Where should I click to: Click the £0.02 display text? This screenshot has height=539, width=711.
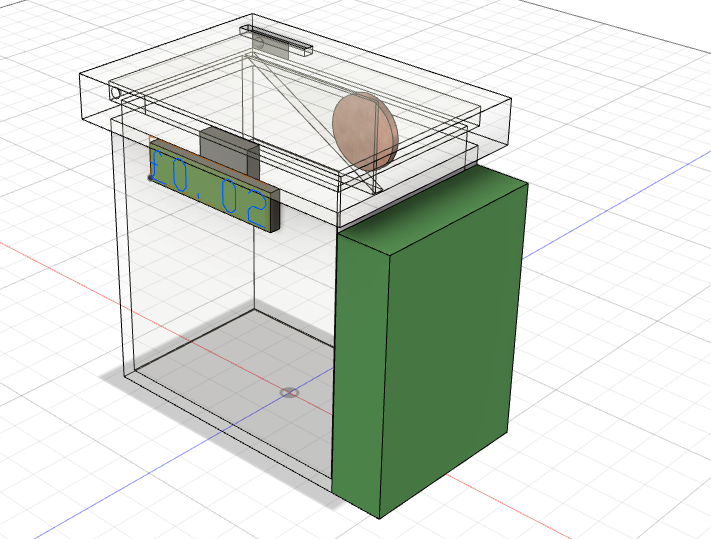(208, 187)
